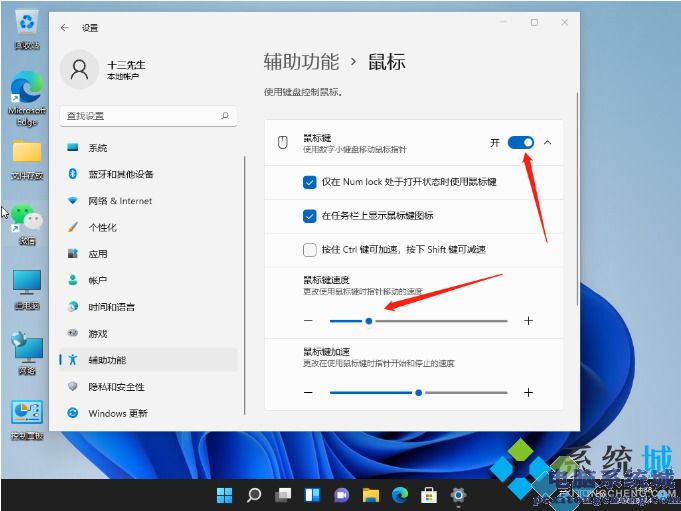This screenshot has height=511, width=681.
Task: Open 辅助功能 settings category
Action: click(x=148, y=359)
